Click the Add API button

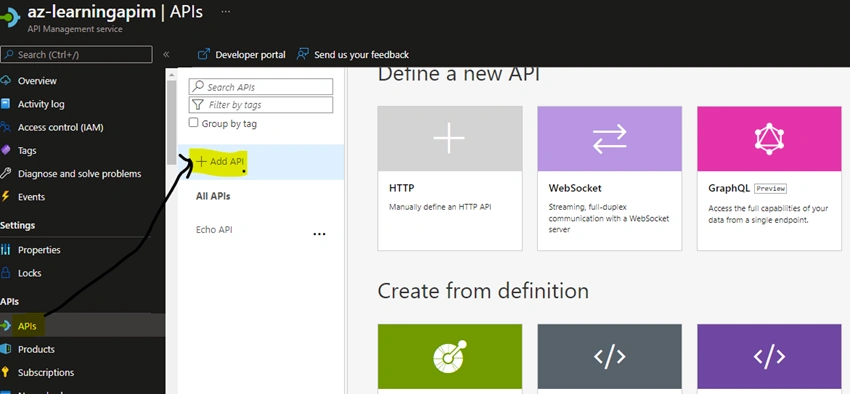[220, 162]
